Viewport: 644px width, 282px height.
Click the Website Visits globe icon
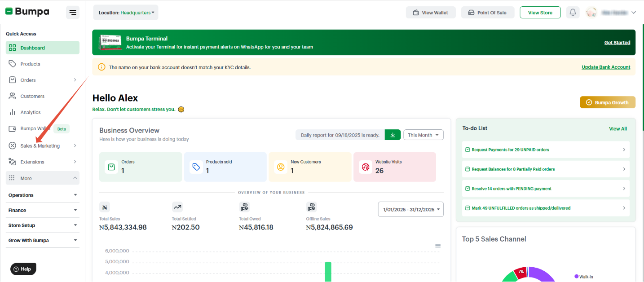click(365, 167)
